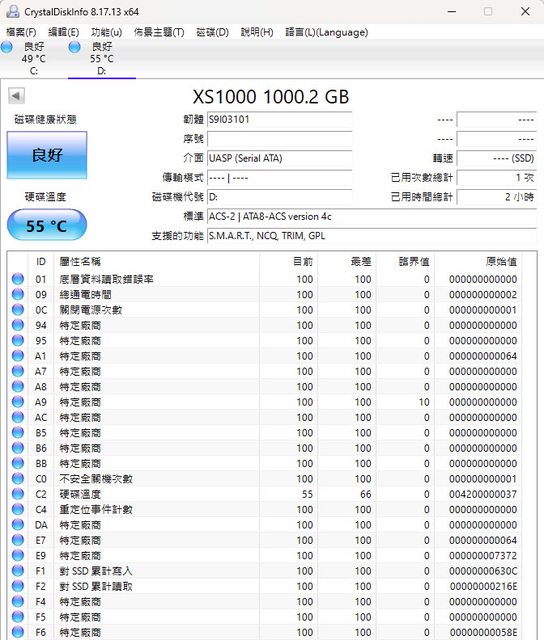Click the status dot of row A1
Image resolution: width=544 pixels, height=640 pixels.
pos(18,356)
